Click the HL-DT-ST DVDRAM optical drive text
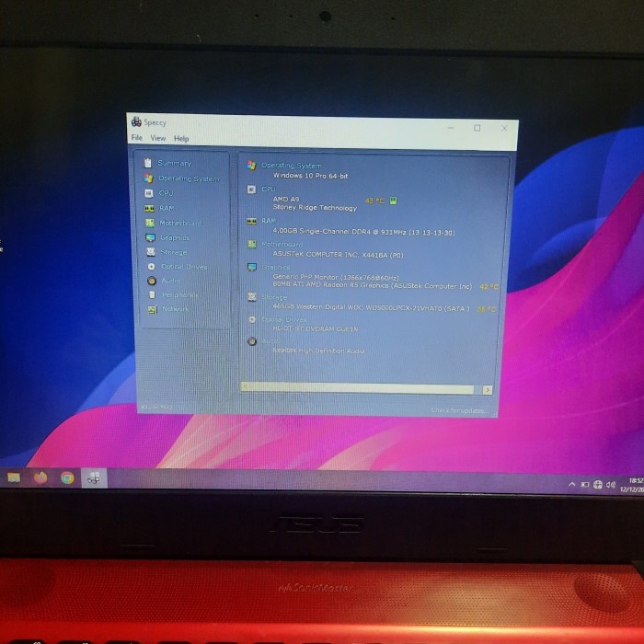 point(316,329)
